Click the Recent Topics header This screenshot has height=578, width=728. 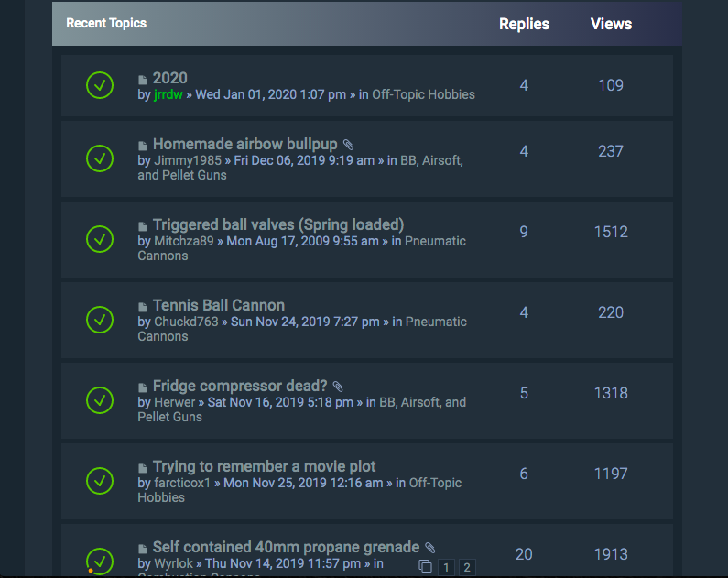pyautogui.click(x=106, y=23)
